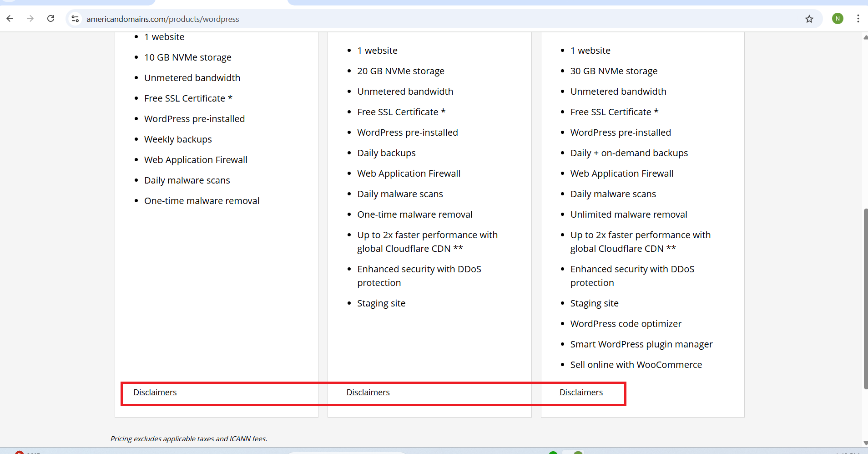This screenshot has height=454, width=868.
Task: Open the Chrome three-dot menu
Action: click(858, 19)
